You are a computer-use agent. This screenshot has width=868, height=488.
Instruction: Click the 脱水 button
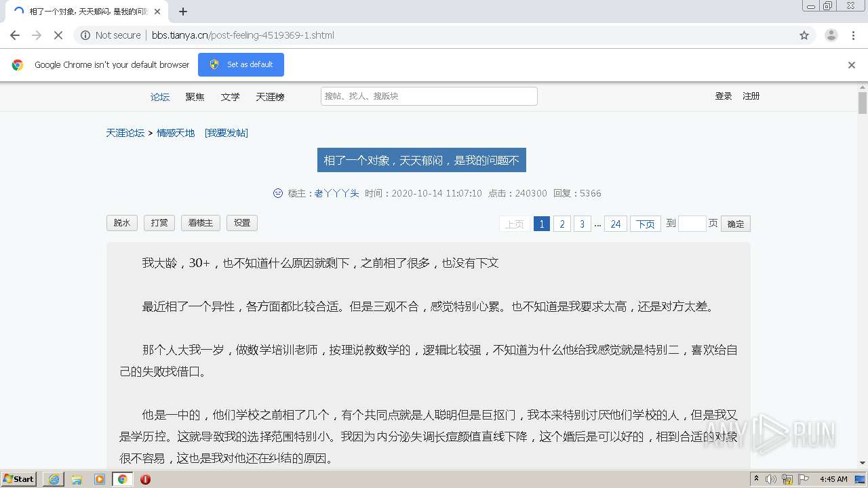[x=122, y=223]
